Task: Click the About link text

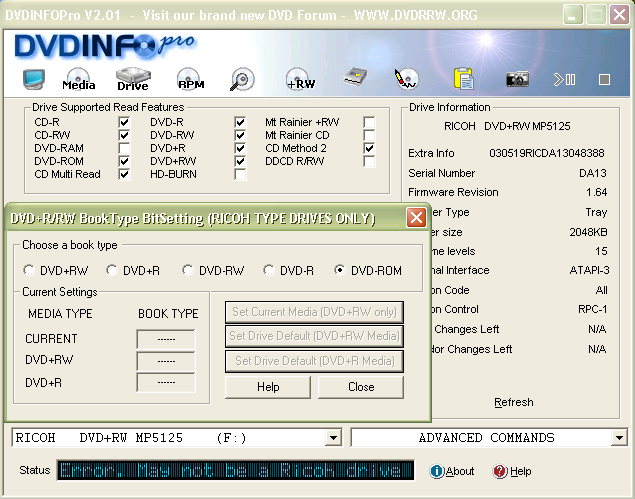Action: (x=460, y=471)
